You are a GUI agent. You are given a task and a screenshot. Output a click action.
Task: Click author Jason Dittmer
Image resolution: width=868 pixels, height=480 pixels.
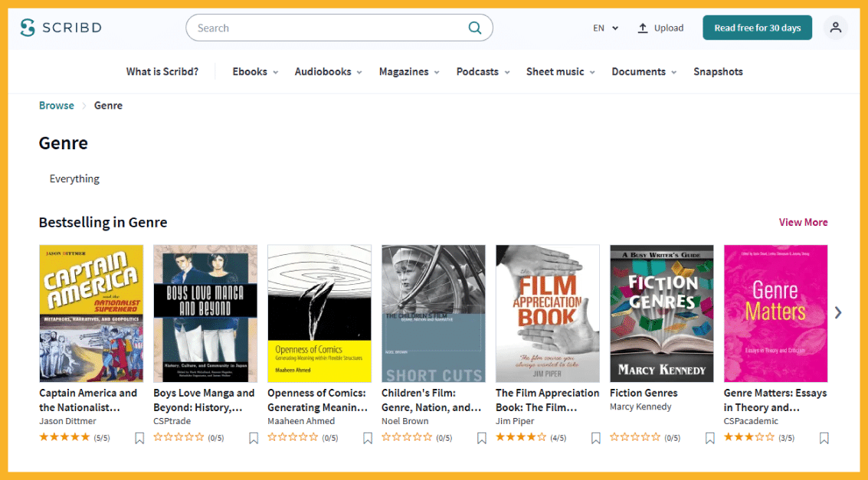[x=67, y=421]
